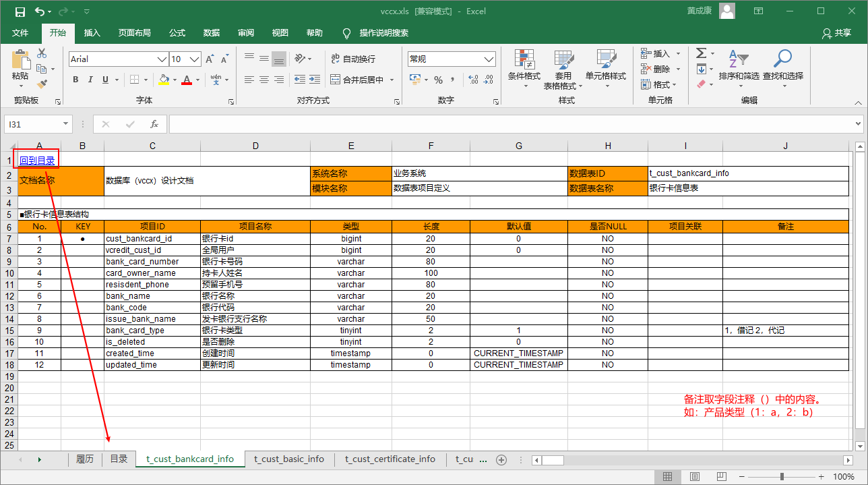Switch to the 目录 sheet tab

(x=119, y=459)
